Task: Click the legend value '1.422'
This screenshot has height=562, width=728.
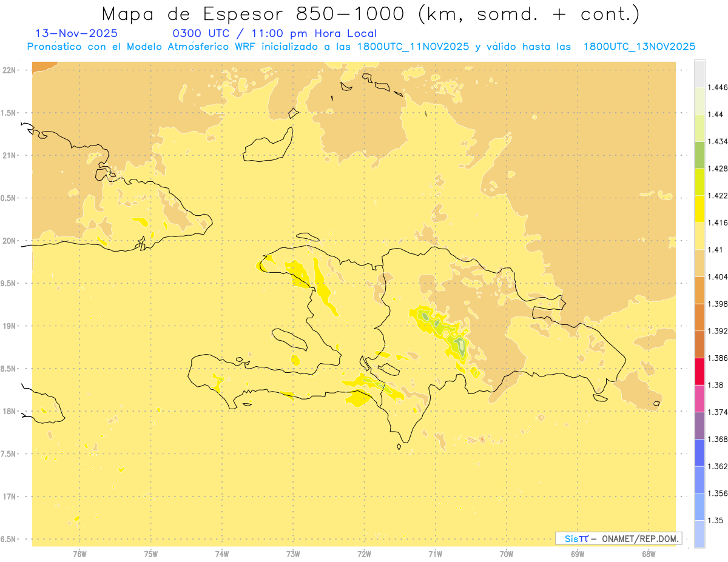Action: (x=718, y=196)
